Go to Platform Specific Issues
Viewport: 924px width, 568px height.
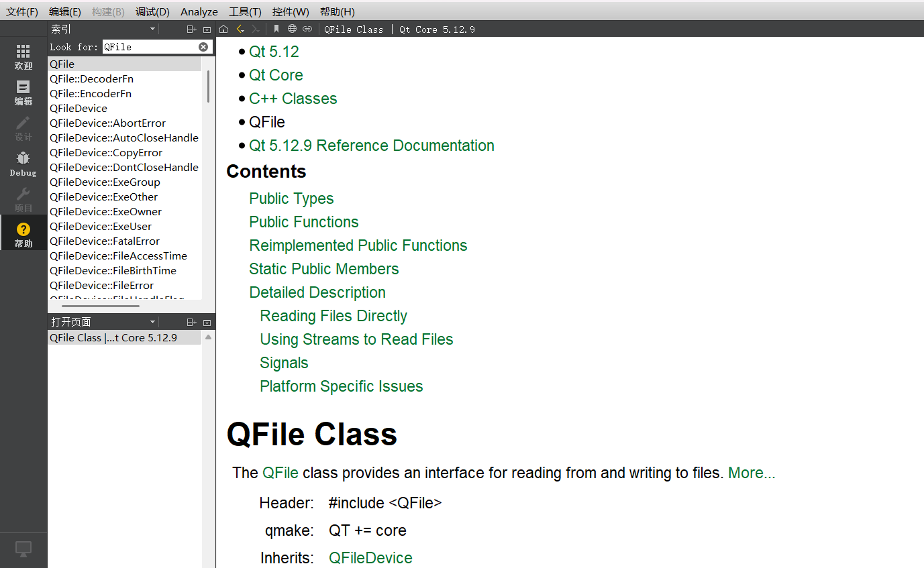pyautogui.click(x=342, y=386)
